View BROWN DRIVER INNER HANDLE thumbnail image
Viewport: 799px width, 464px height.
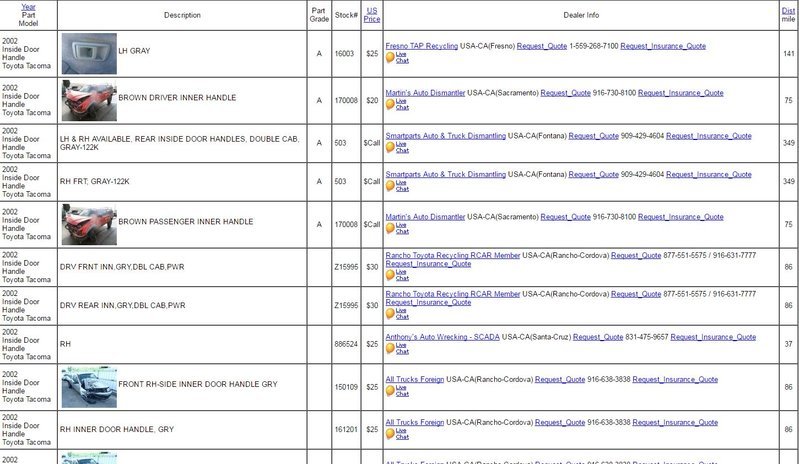(89, 101)
